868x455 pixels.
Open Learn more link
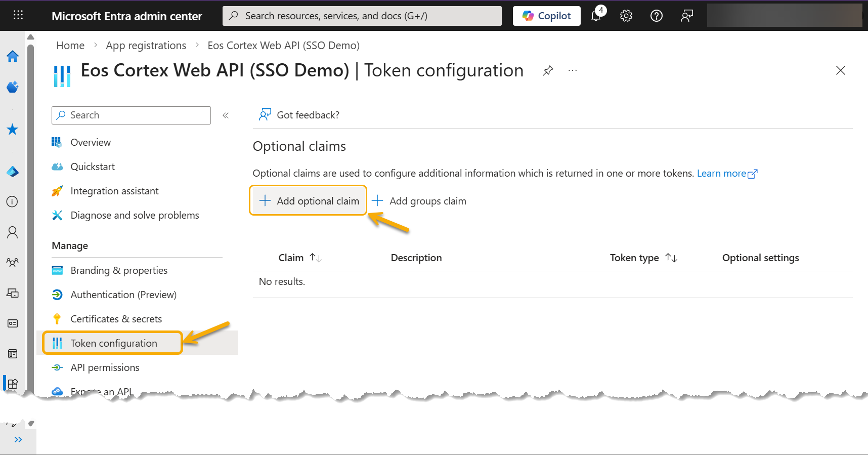click(x=727, y=174)
